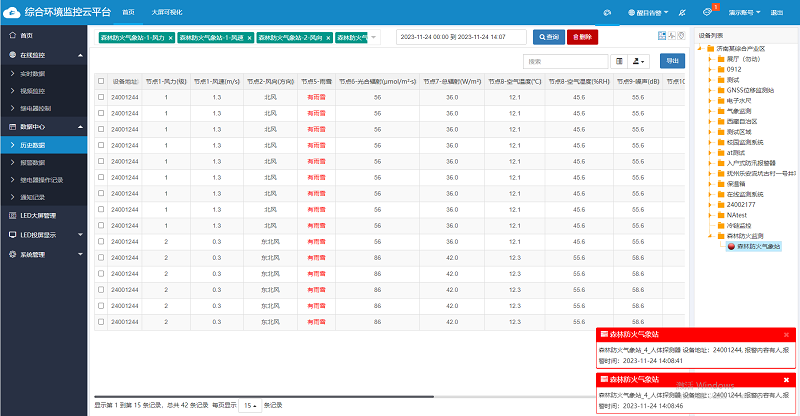Expand the LED投屏显示 sidebar section
The image size is (800, 416).
tap(80, 235)
